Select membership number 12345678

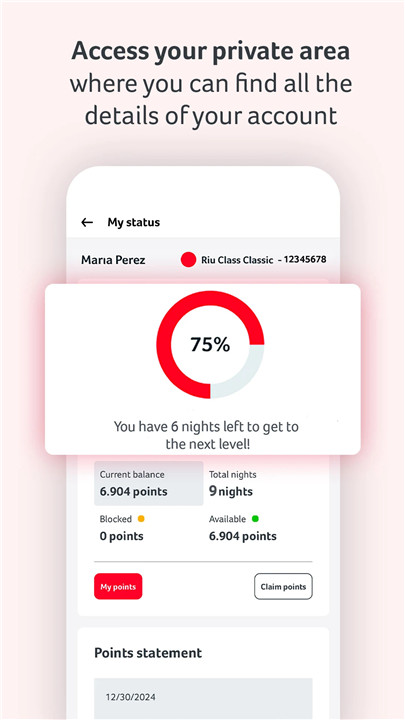pyautogui.click(x=305, y=259)
